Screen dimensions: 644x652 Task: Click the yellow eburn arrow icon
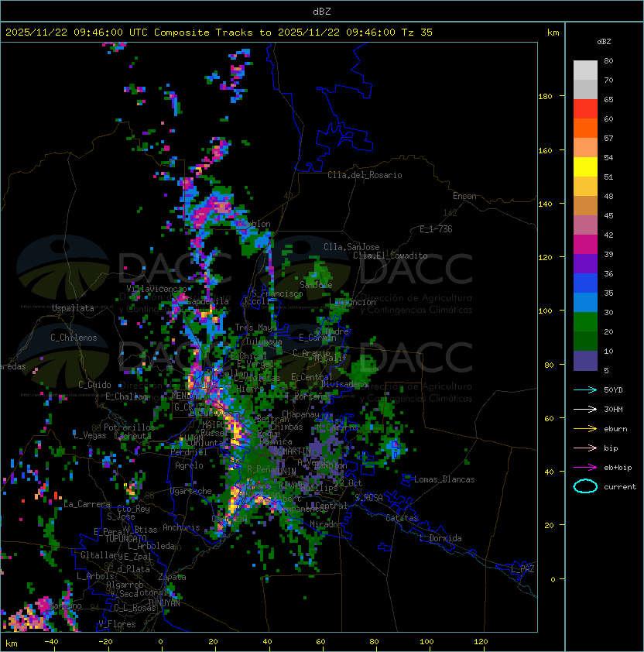pyautogui.click(x=585, y=429)
